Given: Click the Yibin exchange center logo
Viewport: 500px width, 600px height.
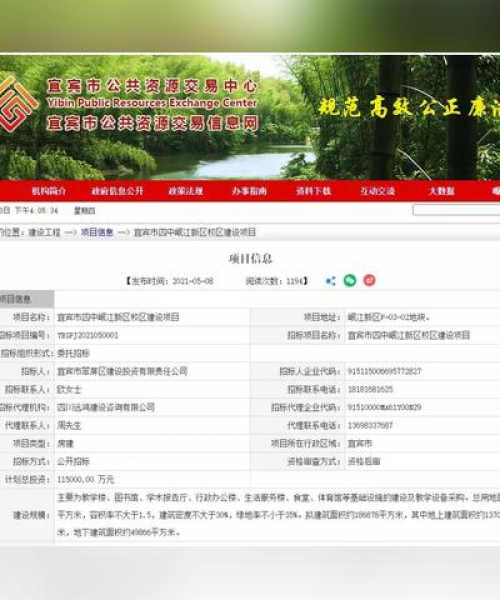Looking at the screenshot, I should click(17, 104).
